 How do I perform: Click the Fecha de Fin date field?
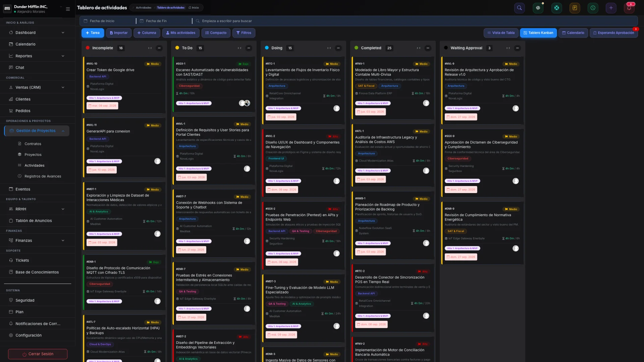click(164, 21)
